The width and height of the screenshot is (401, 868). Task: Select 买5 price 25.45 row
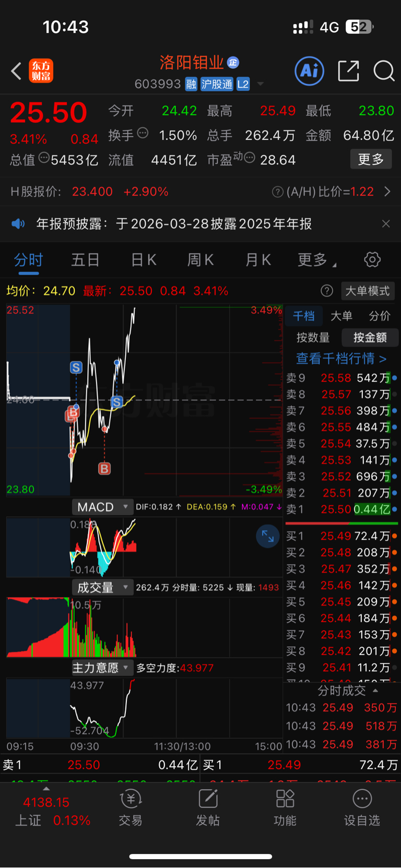[x=342, y=602]
